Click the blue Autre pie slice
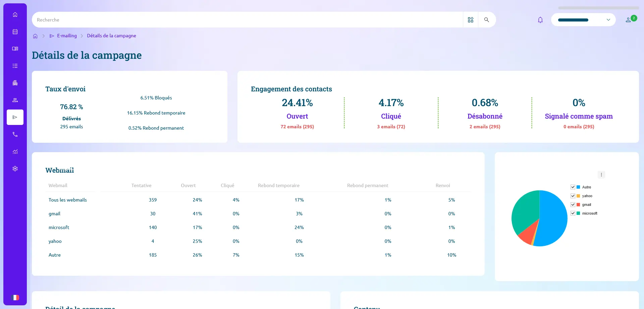Image resolution: width=644 pixels, height=309 pixels. (x=553, y=218)
